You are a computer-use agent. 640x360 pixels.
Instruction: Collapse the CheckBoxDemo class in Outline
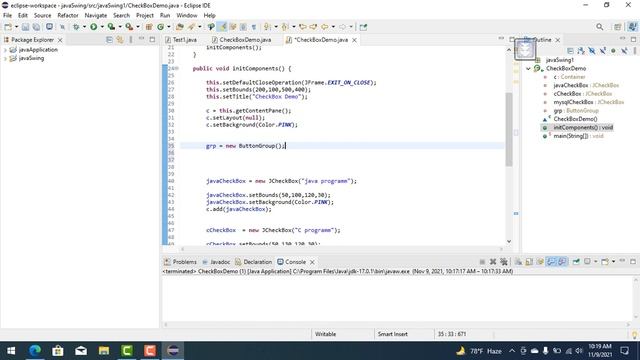coord(528,69)
